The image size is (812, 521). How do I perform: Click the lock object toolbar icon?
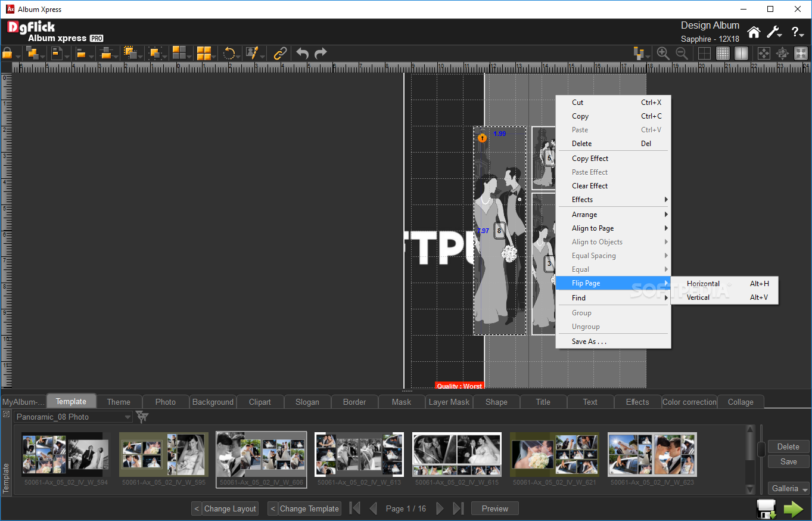(x=7, y=54)
